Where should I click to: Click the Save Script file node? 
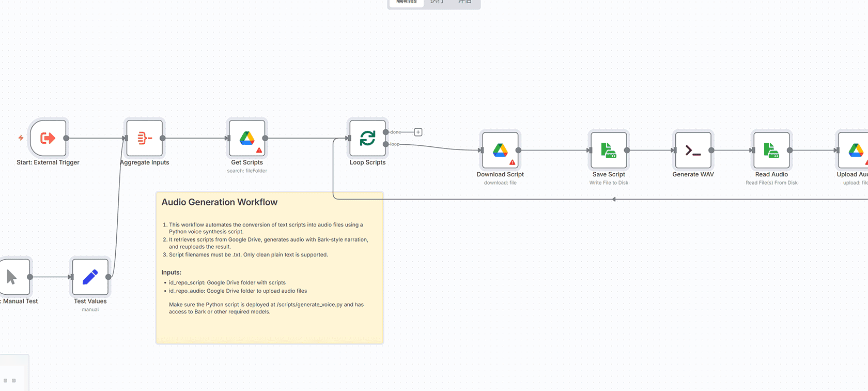[609, 151]
